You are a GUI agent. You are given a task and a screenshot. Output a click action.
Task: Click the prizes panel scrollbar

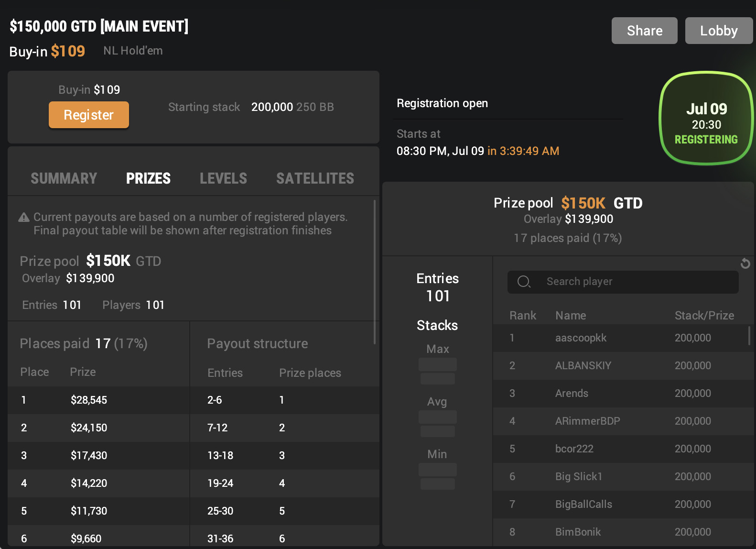(x=375, y=272)
